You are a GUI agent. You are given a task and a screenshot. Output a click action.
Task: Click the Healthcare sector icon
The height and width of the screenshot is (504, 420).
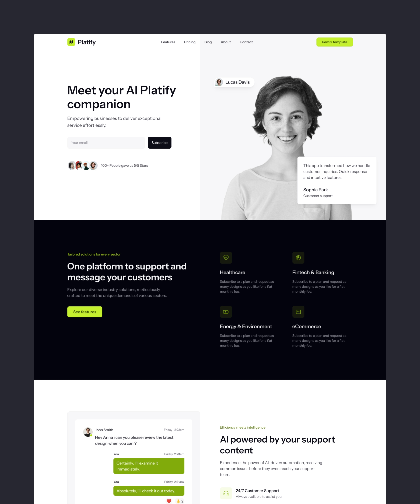click(226, 257)
